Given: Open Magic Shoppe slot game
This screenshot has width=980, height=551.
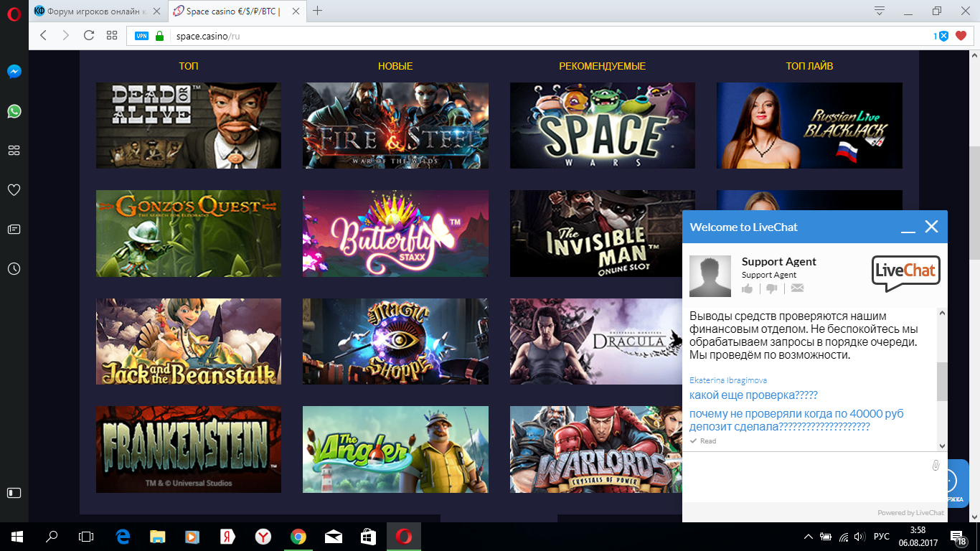Looking at the screenshot, I should [395, 342].
